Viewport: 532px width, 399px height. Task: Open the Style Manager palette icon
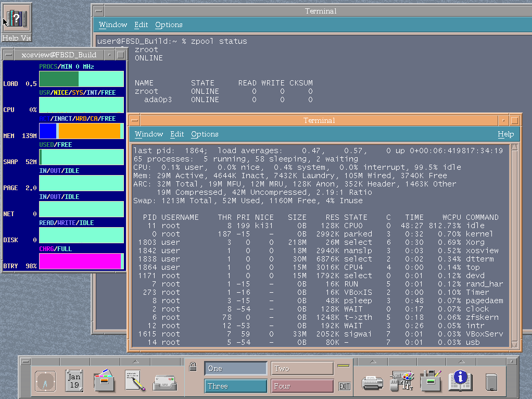402,381
